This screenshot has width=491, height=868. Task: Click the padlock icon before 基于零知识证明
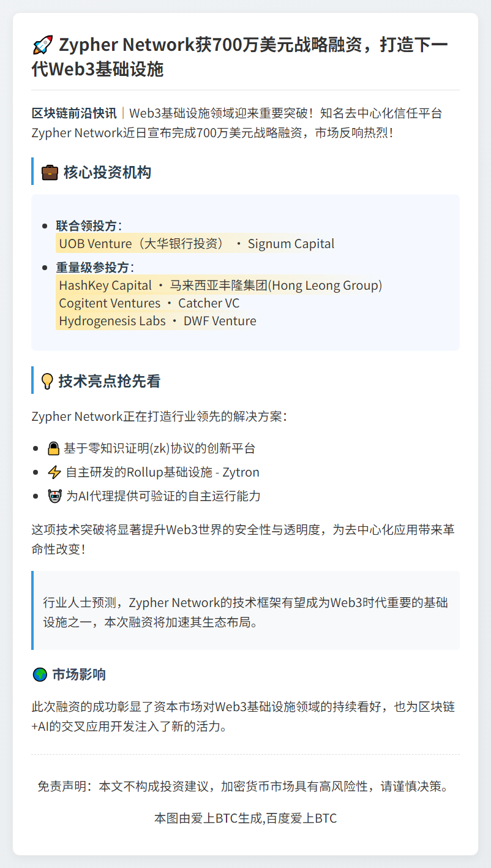(x=54, y=448)
